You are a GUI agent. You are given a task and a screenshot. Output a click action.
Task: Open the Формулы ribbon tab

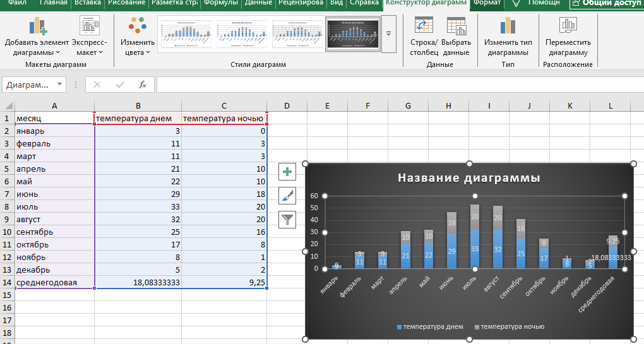(221, 3)
